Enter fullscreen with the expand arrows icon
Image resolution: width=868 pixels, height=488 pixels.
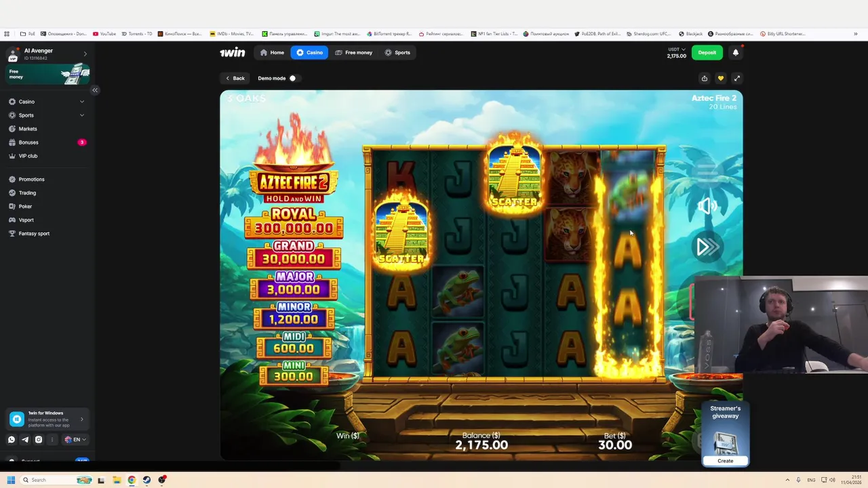(x=737, y=79)
